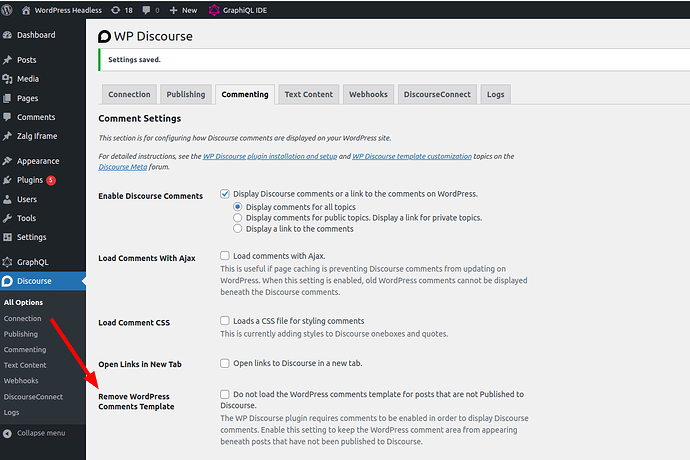Open All Options submenu item
This screenshot has width=690, height=460.
23,302
